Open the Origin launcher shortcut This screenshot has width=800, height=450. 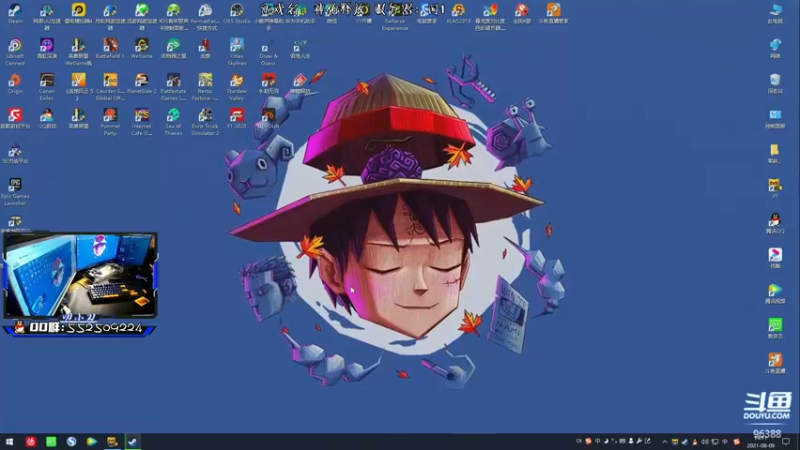15,84
